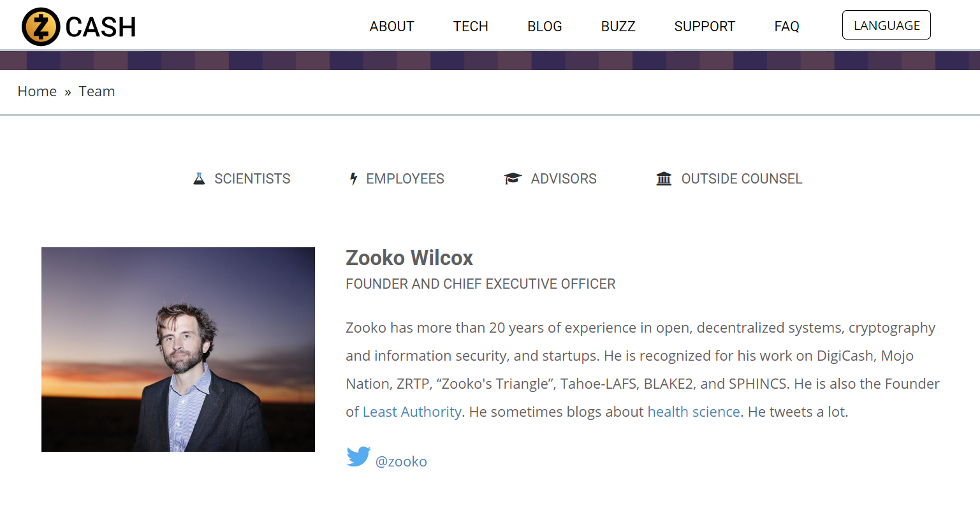Click the Home breadcrumb link
Screen dimensions: 980x527
point(37,91)
